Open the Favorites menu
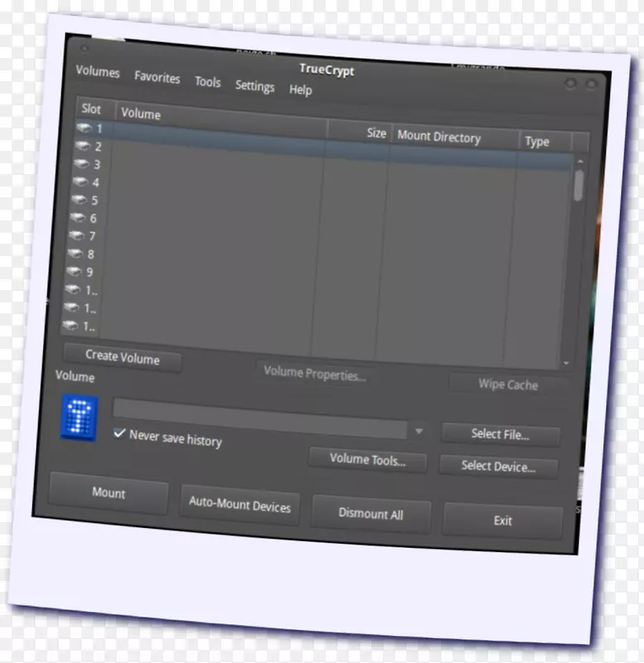The width and height of the screenshot is (644, 663). (x=157, y=77)
